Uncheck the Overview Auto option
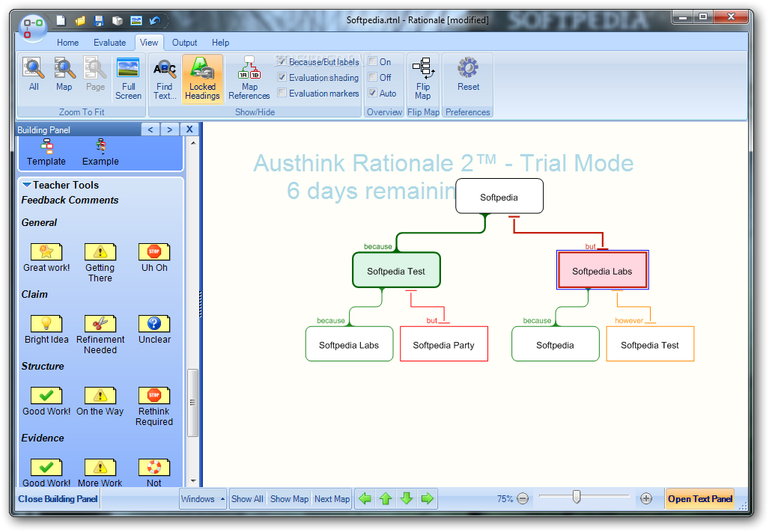This screenshot has height=532, width=769. pos(373,93)
